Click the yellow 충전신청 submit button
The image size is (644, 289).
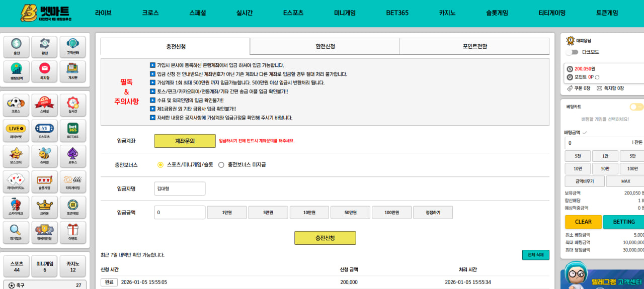click(x=325, y=238)
